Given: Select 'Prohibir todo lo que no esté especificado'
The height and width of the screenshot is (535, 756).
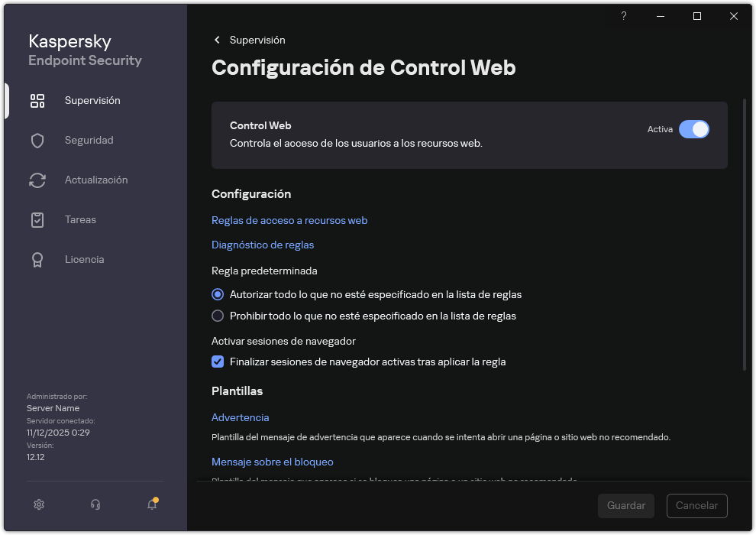Looking at the screenshot, I should (x=218, y=316).
